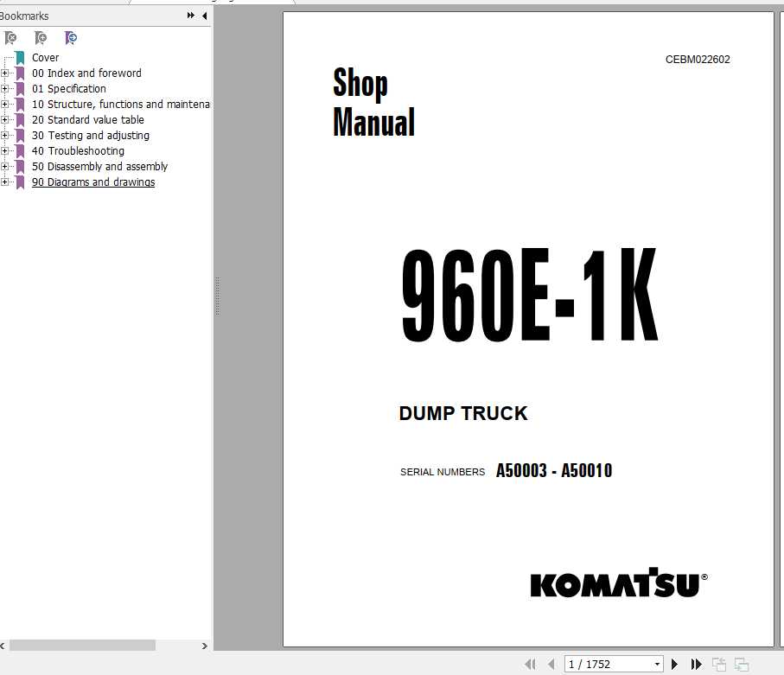Expand the 10 Structure, functions node

click(x=4, y=104)
